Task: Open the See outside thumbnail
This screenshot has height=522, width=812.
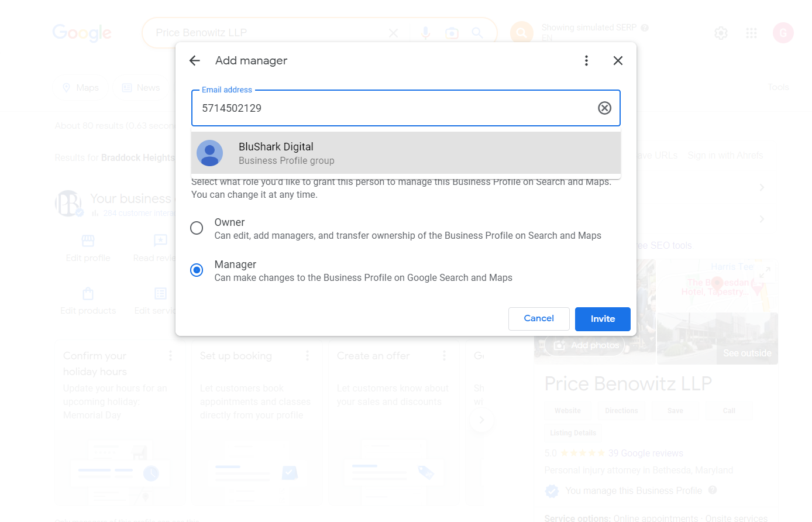Action: coord(718,338)
